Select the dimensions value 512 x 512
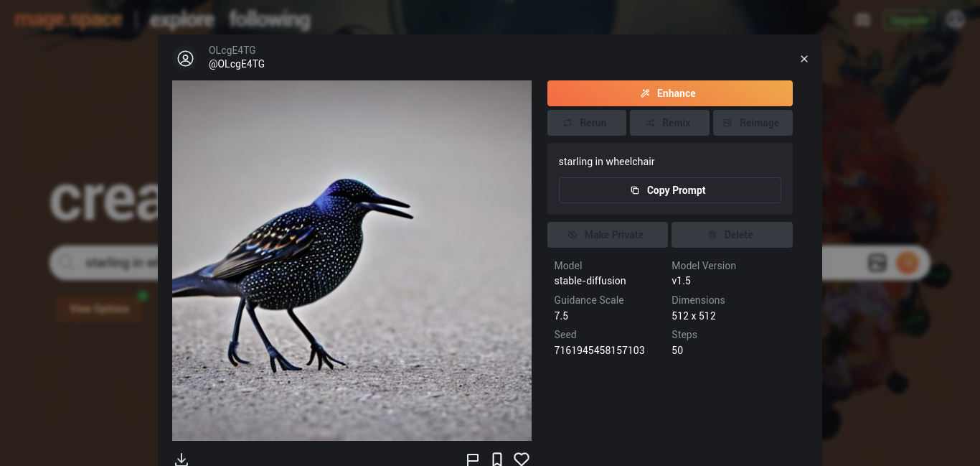Screen dimensions: 980x466 [694, 316]
